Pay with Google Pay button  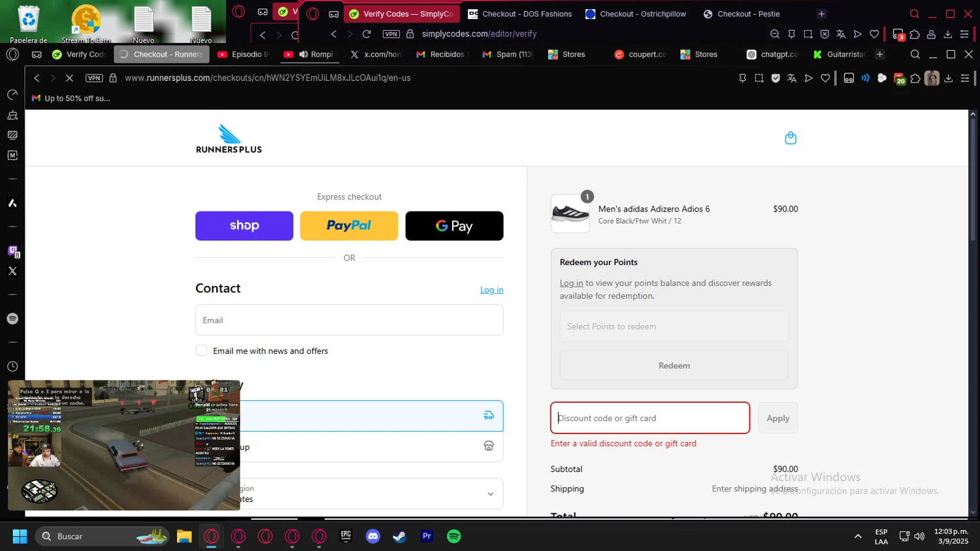pos(454,226)
